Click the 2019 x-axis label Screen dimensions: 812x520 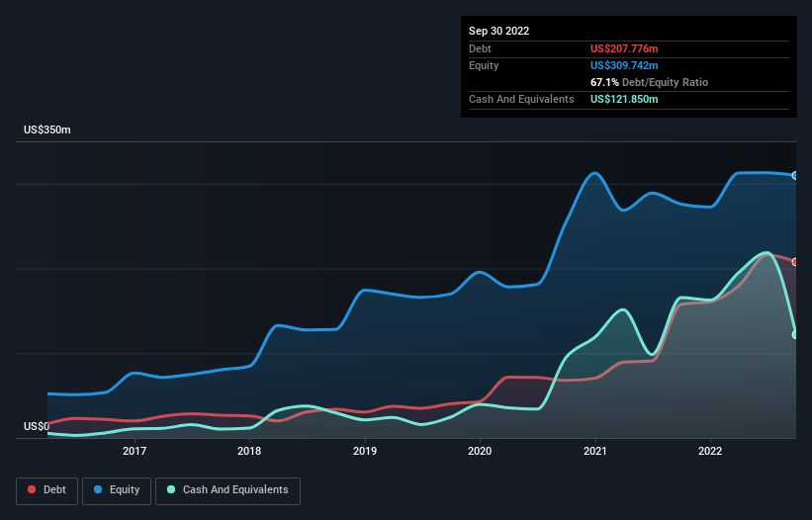click(x=365, y=451)
